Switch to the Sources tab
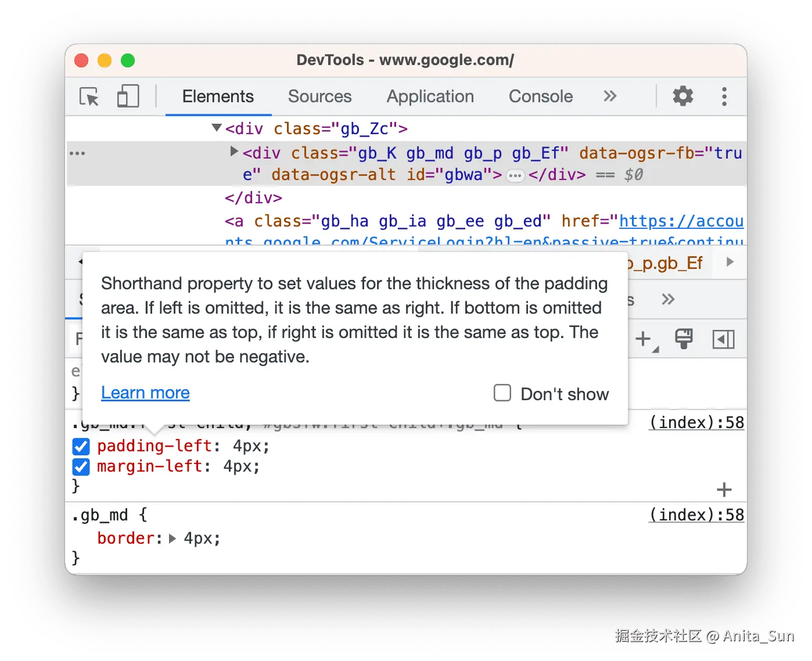 319,96
